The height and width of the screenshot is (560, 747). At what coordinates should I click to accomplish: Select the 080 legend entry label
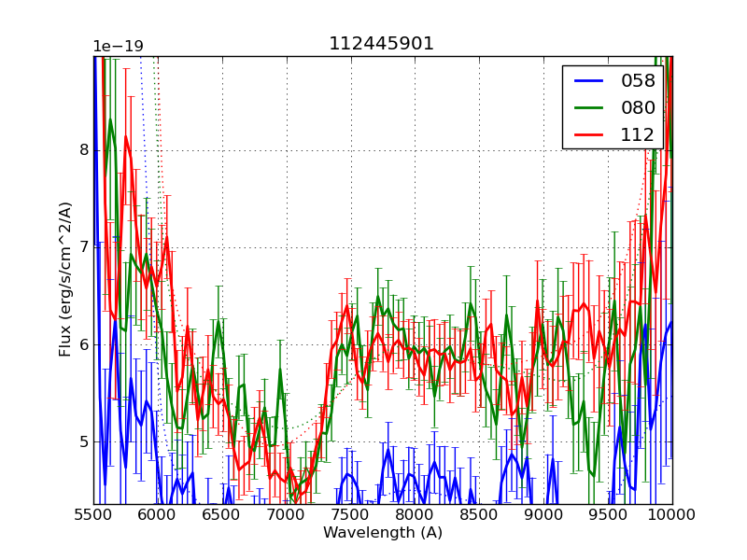tap(638, 107)
